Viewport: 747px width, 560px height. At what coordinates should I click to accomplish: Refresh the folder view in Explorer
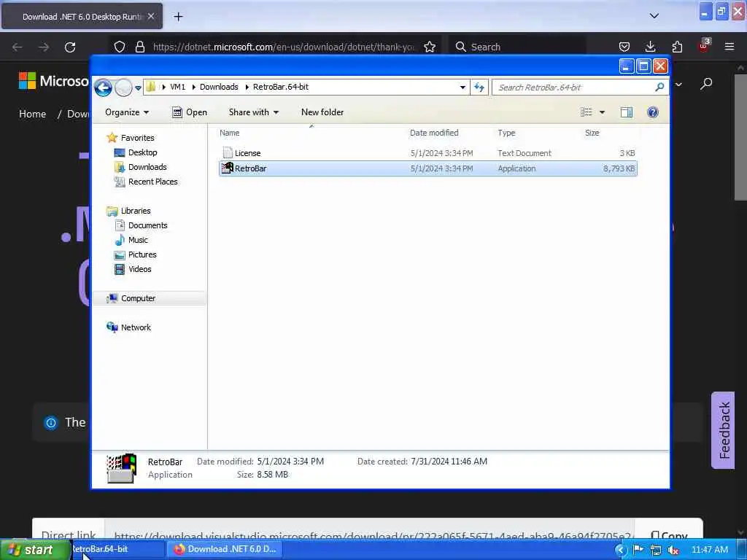click(479, 87)
